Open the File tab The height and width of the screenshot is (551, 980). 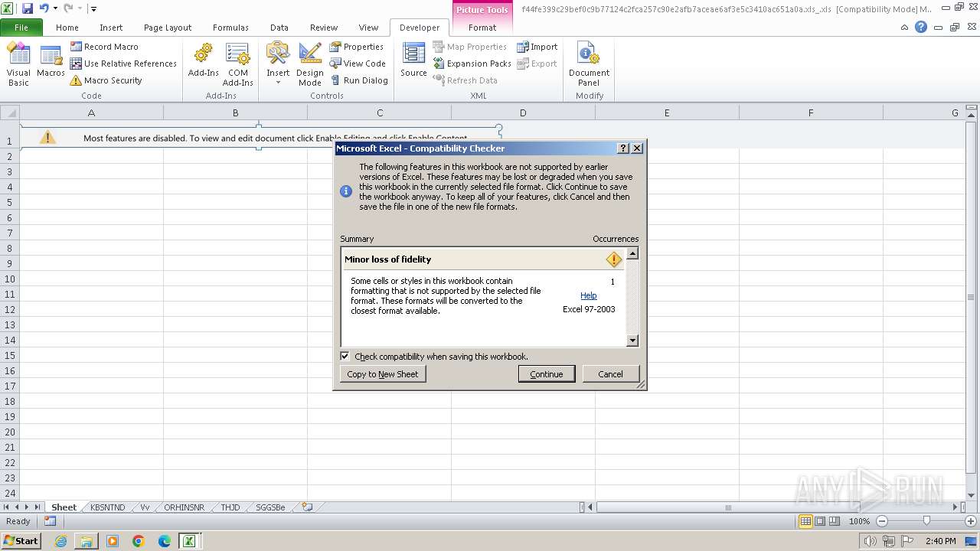[x=21, y=28]
